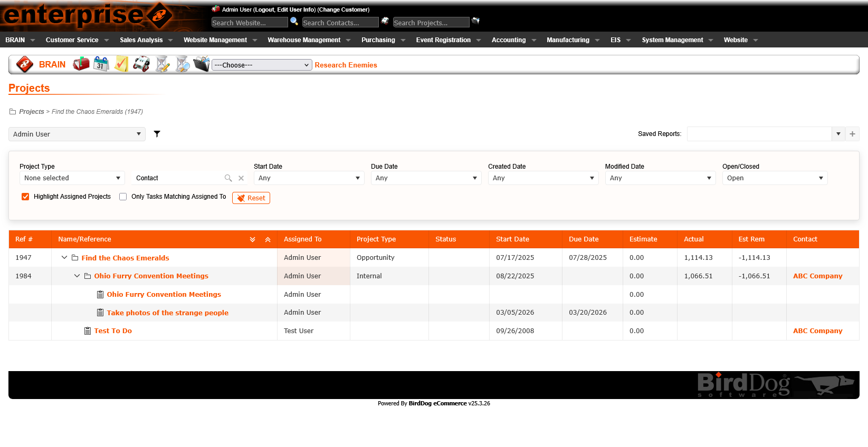Click the funnel filter icon
868x447 pixels.
point(157,134)
